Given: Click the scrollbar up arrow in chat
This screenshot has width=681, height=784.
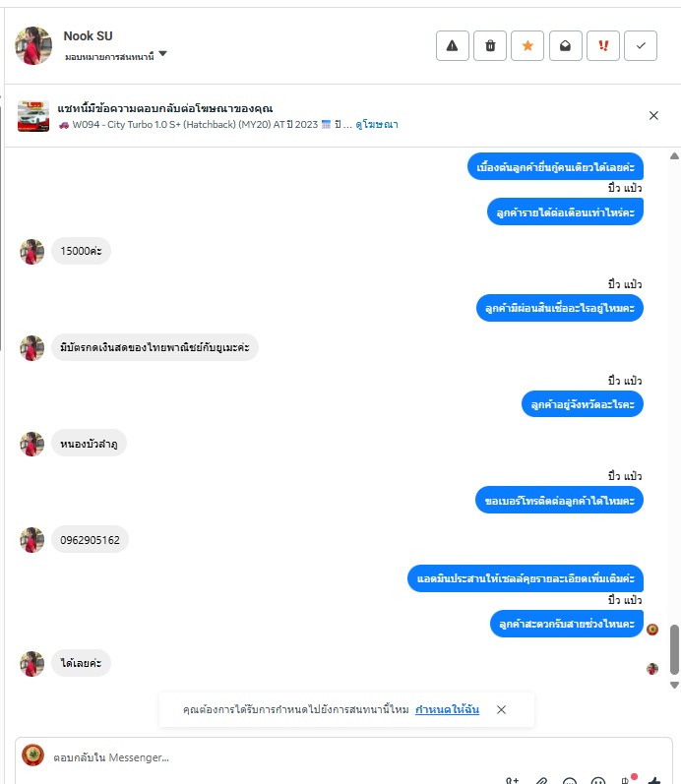Looking at the screenshot, I should (674, 156).
